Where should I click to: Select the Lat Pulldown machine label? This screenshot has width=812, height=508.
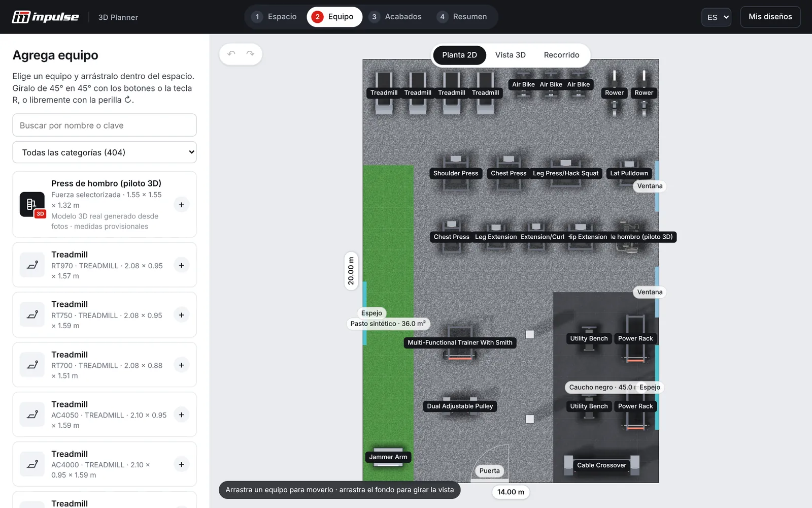click(629, 173)
